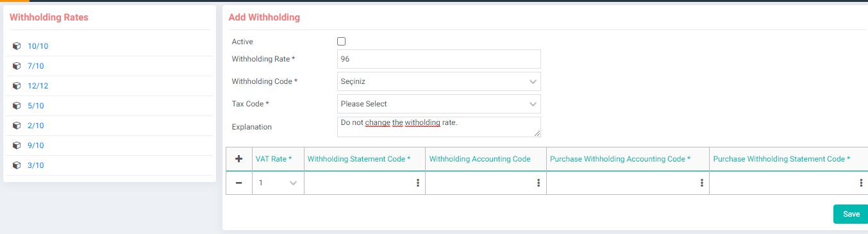
Task: Click into the Explanation text area
Action: (x=439, y=127)
